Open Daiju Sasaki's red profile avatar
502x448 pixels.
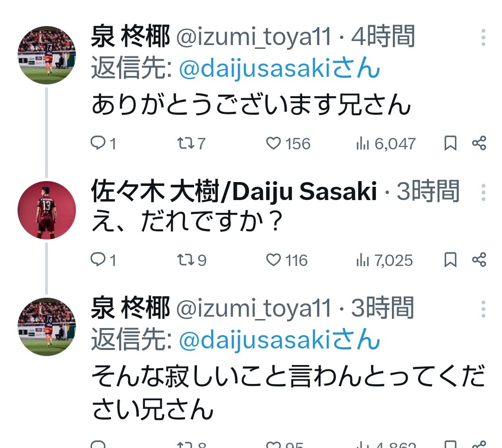[46, 210]
